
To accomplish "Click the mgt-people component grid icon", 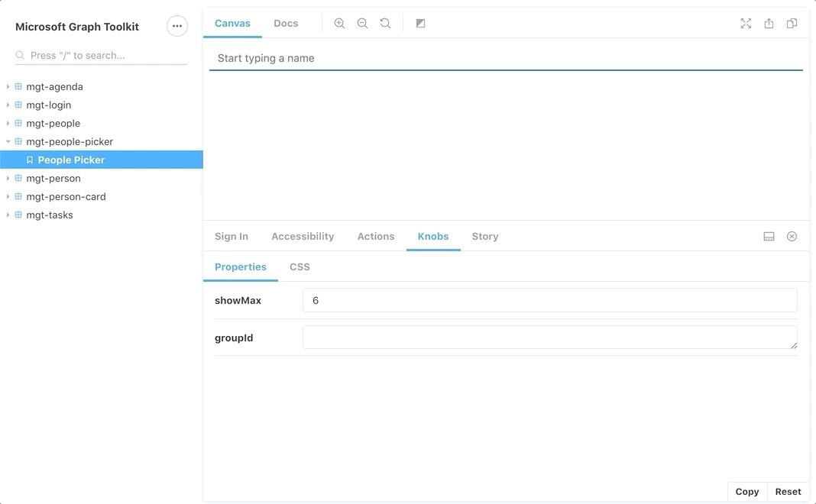I will tap(18, 123).
